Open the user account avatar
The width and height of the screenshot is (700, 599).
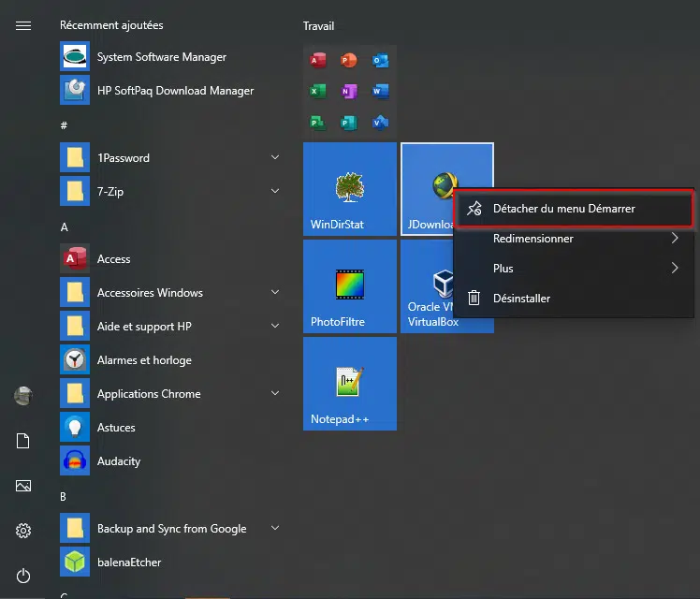(23, 396)
